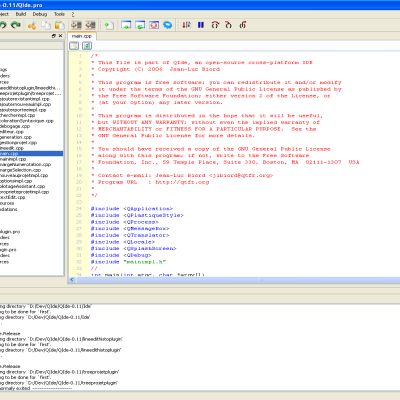The image size is (400, 400).
Task: Click the editor horizontal scrollbar left arrow
Action: (72, 280)
